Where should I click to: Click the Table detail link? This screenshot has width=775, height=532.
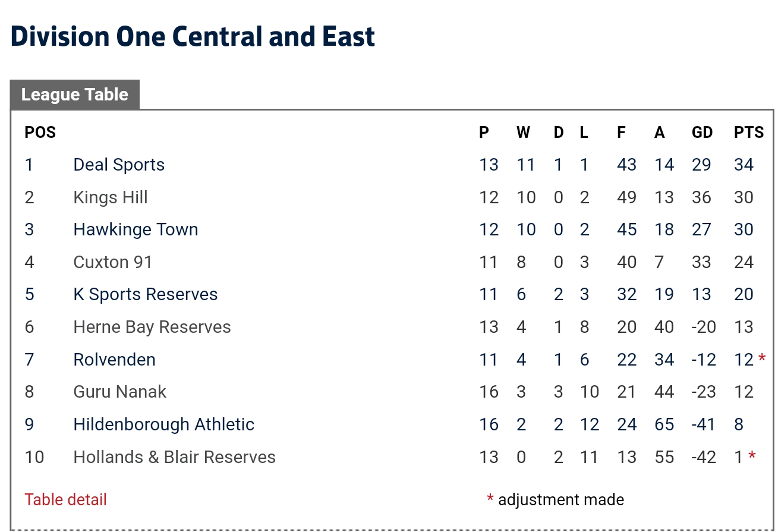coord(65,500)
